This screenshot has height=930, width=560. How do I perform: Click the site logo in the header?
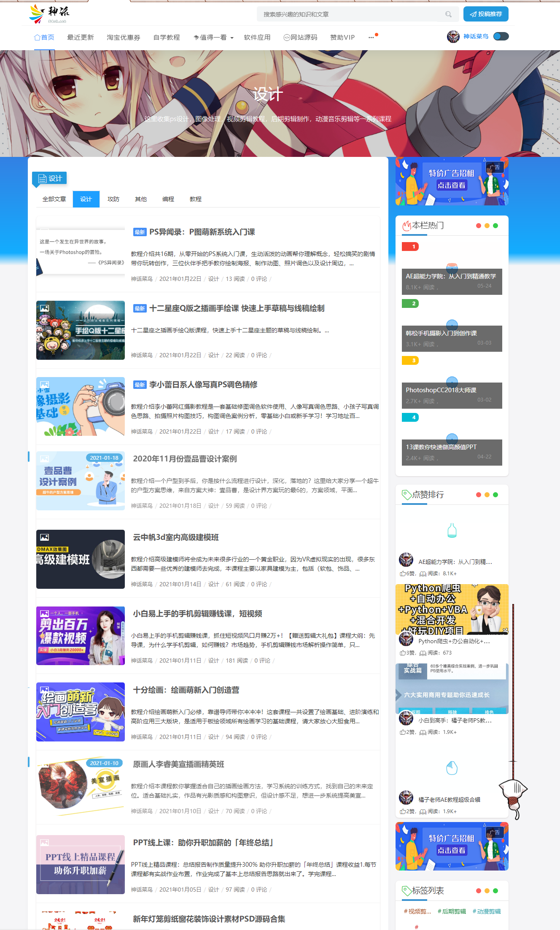tap(49, 14)
